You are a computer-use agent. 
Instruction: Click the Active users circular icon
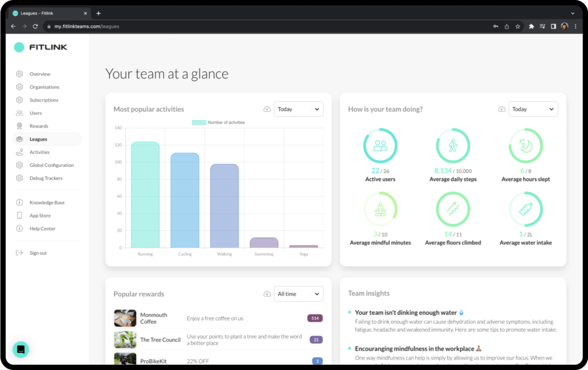click(380, 146)
